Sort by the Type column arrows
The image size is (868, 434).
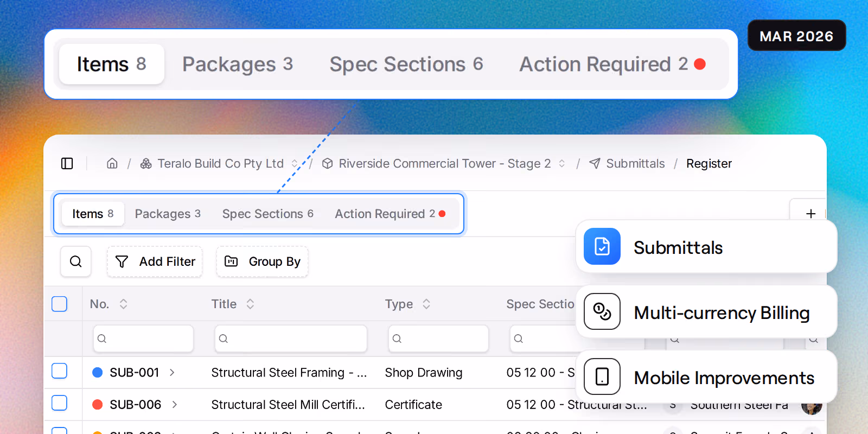click(x=426, y=304)
